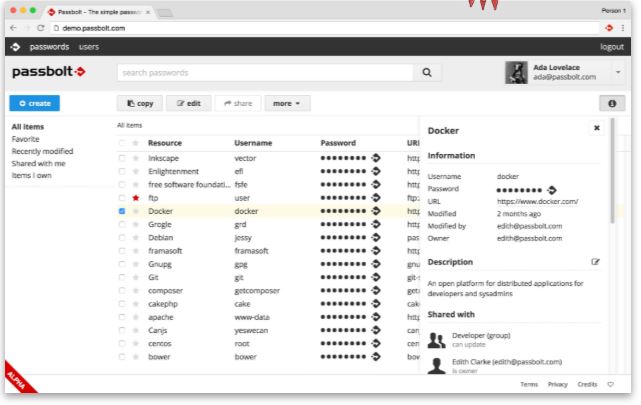Click Ada Lovelace's avatar picture
641x405 pixels.
point(516,72)
